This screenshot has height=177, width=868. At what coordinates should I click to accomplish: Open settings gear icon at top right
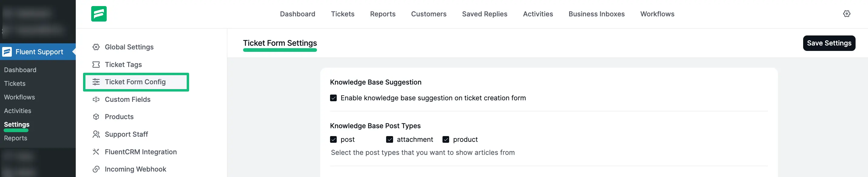(846, 14)
